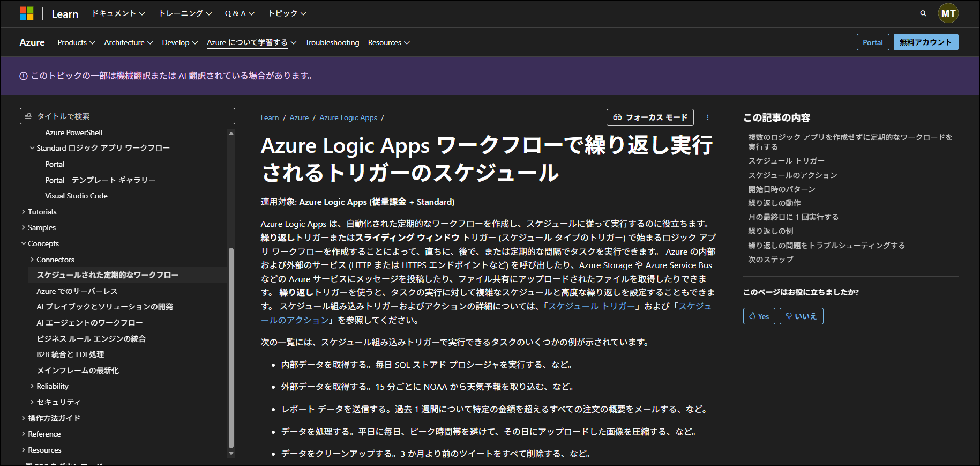
Task: Click the いいえ thumbs-down feedback button
Action: point(801,316)
